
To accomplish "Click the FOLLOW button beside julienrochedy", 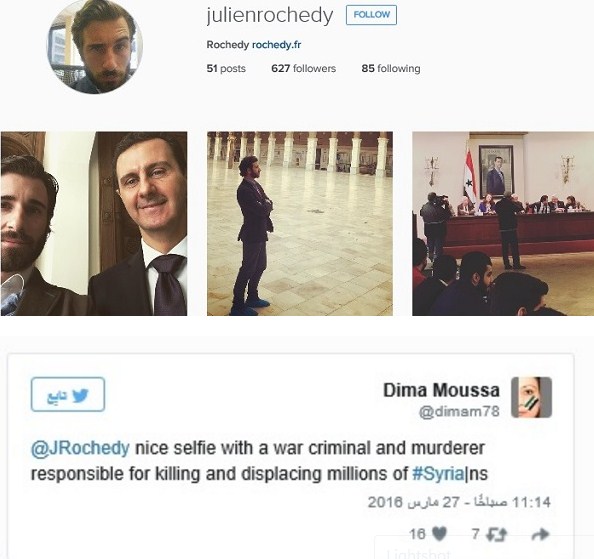I will point(371,15).
